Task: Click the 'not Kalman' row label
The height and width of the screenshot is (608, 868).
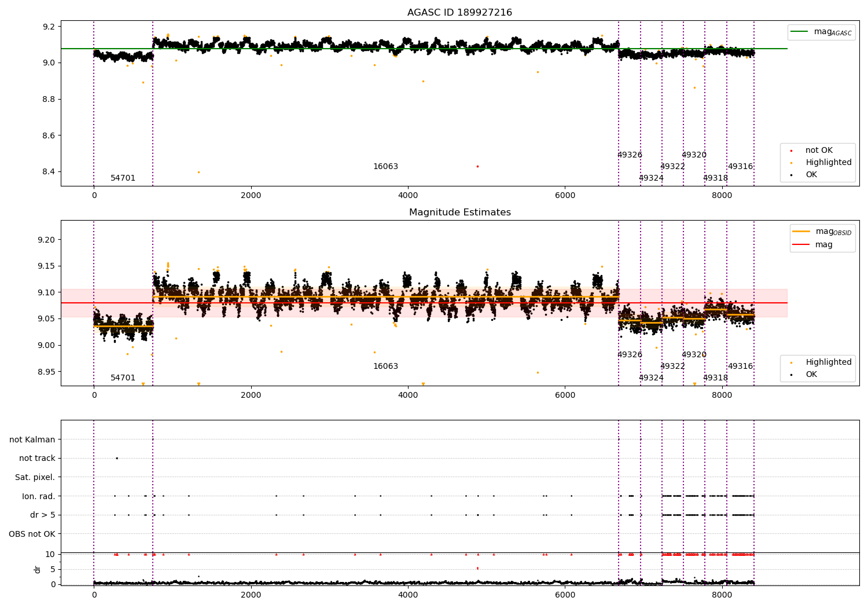Action: (32, 440)
